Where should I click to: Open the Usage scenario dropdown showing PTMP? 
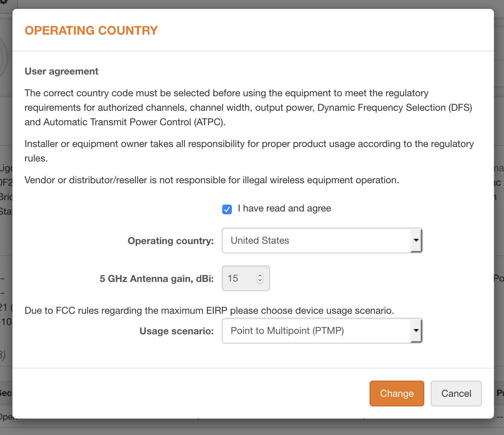322,331
